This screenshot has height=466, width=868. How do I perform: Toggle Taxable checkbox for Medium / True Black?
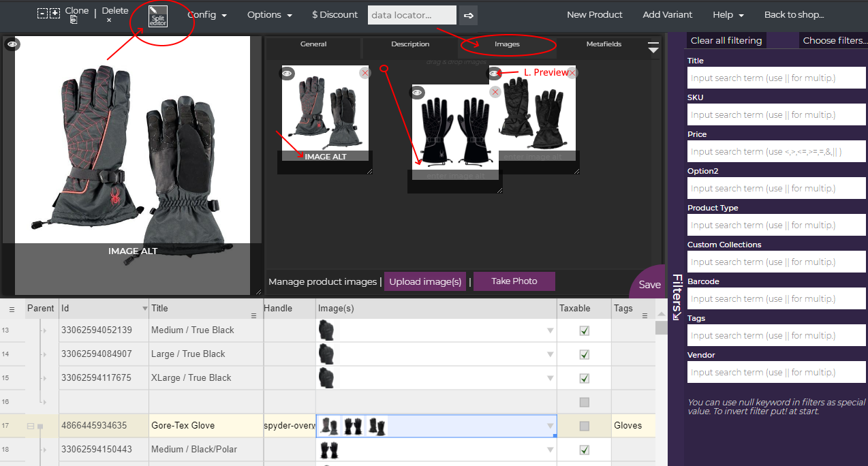click(584, 330)
